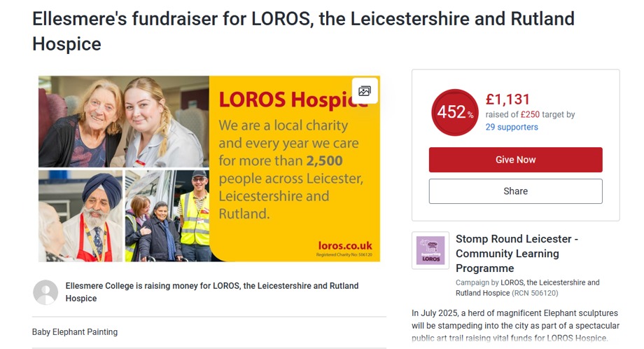This screenshot has width=644, height=349.
Task: Select the Baby Elephant Painting text
Action: pyautogui.click(x=75, y=331)
